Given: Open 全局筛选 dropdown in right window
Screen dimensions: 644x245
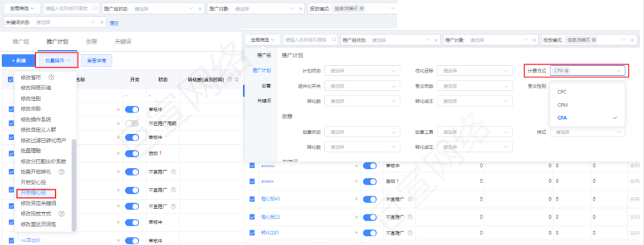Looking at the screenshot, I should pyautogui.click(x=263, y=40).
